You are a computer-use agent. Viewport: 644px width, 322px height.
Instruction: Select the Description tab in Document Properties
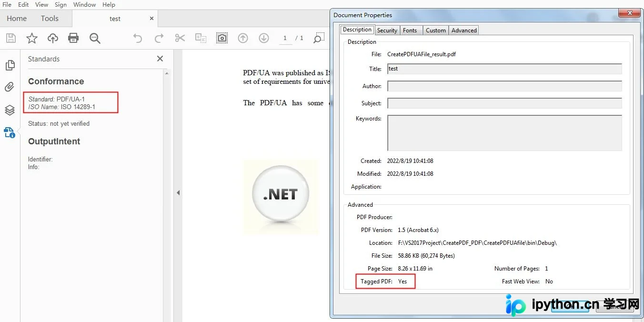pyautogui.click(x=357, y=30)
